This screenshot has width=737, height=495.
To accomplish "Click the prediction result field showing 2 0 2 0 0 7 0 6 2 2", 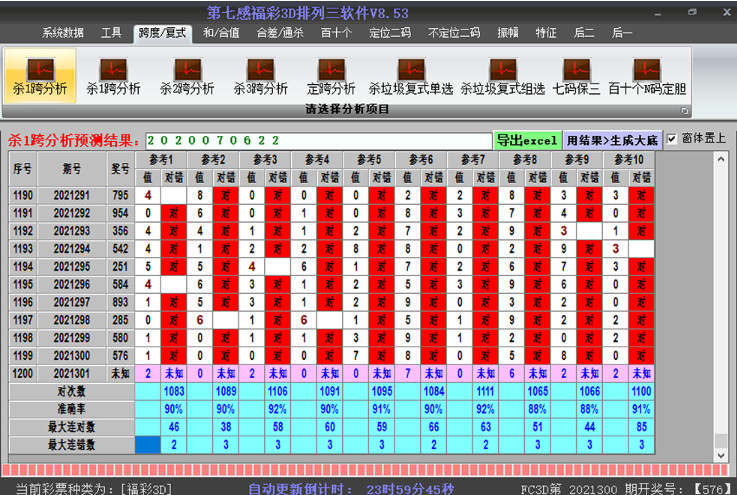I will (318, 140).
